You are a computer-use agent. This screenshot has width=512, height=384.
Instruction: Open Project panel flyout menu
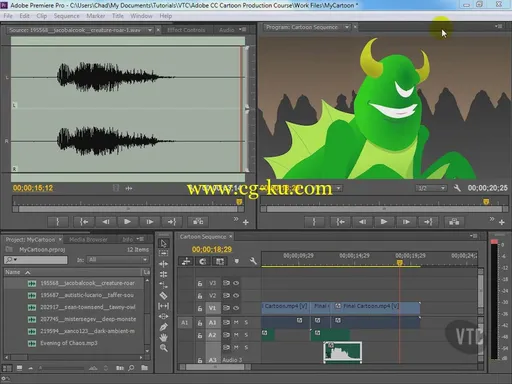[x=140, y=239]
